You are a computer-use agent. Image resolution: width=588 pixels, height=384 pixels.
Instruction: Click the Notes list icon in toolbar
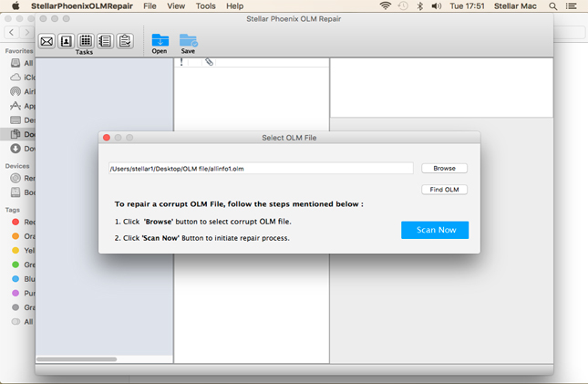pyautogui.click(x=105, y=41)
